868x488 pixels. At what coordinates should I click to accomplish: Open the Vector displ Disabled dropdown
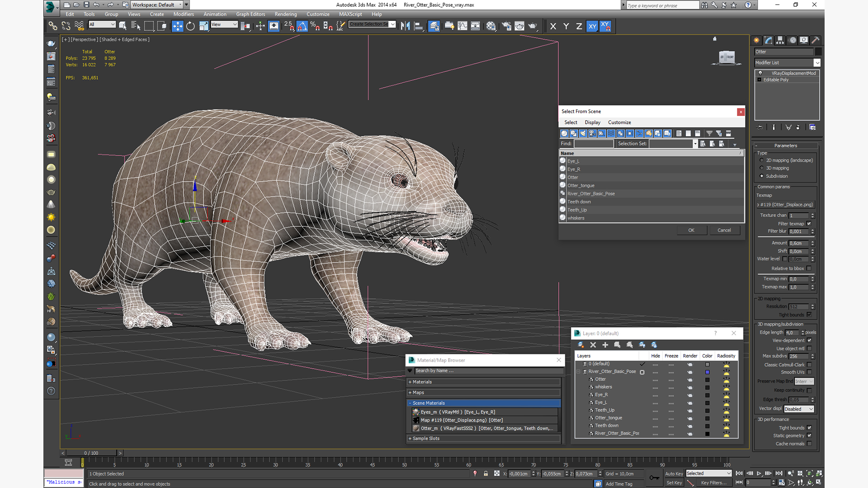pos(799,409)
